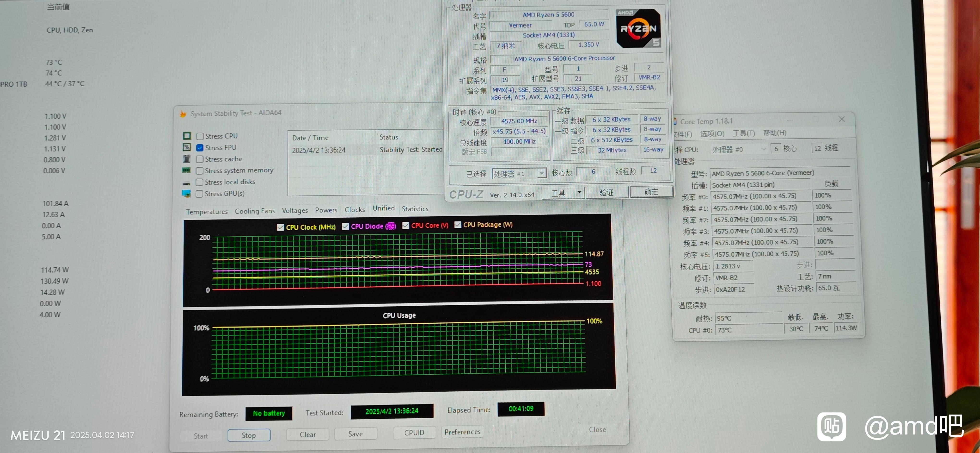The image size is (980, 453).
Task: Click the CPU-Z instruction set field
Action: [578, 93]
